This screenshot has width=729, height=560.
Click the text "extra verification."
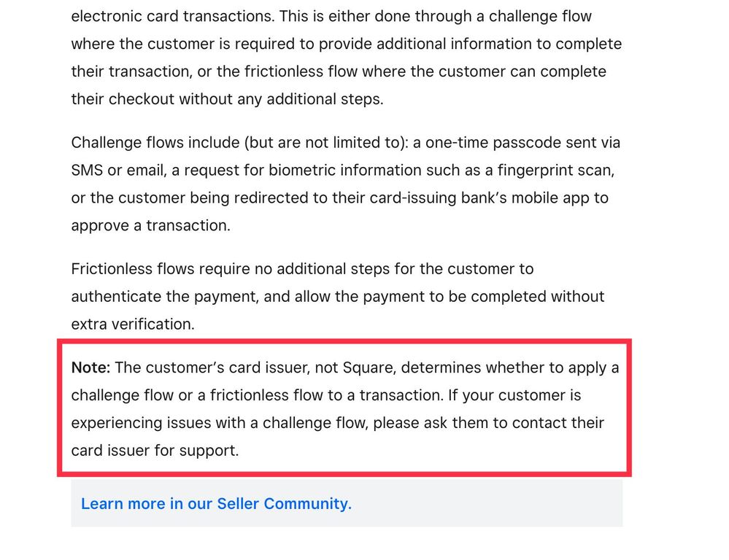pos(133,324)
